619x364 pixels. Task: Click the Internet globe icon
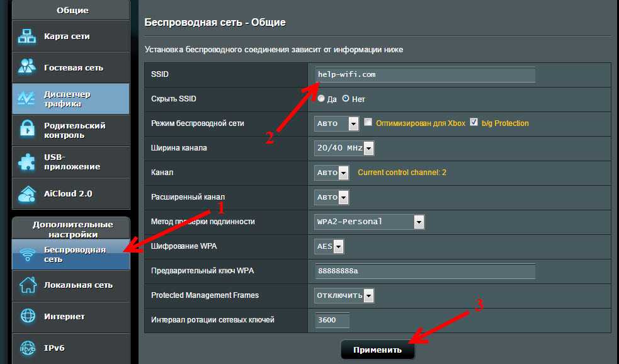point(28,316)
